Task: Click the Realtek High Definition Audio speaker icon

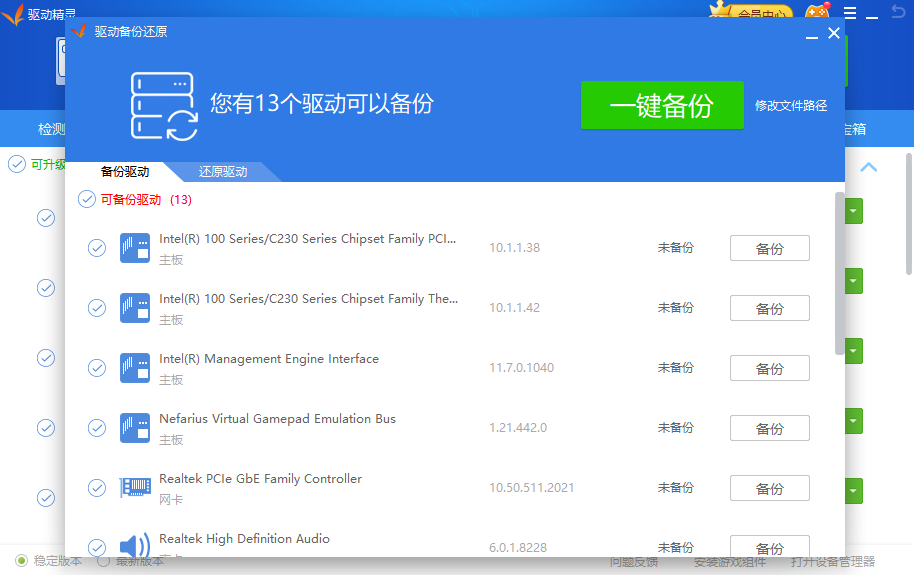Action: [x=135, y=546]
